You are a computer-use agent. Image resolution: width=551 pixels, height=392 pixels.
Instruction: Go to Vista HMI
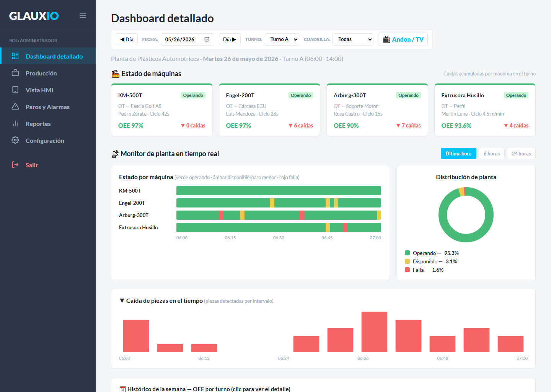tap(48, 90)
